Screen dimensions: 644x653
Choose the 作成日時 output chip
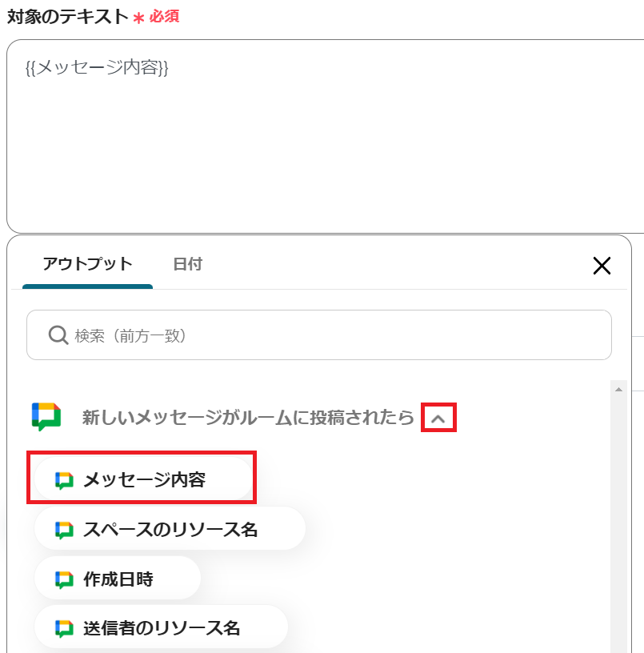(x=118, y=579)
